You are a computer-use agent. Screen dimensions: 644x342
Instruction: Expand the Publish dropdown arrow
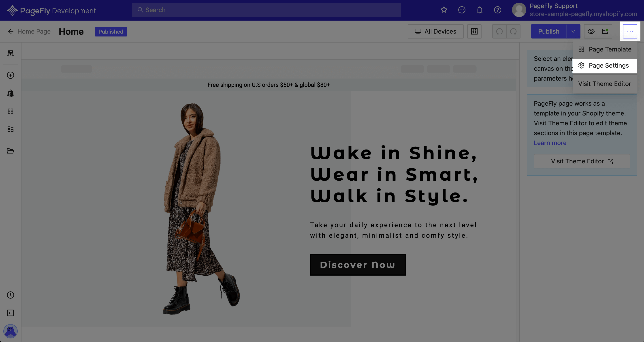(x=573, y=32)
